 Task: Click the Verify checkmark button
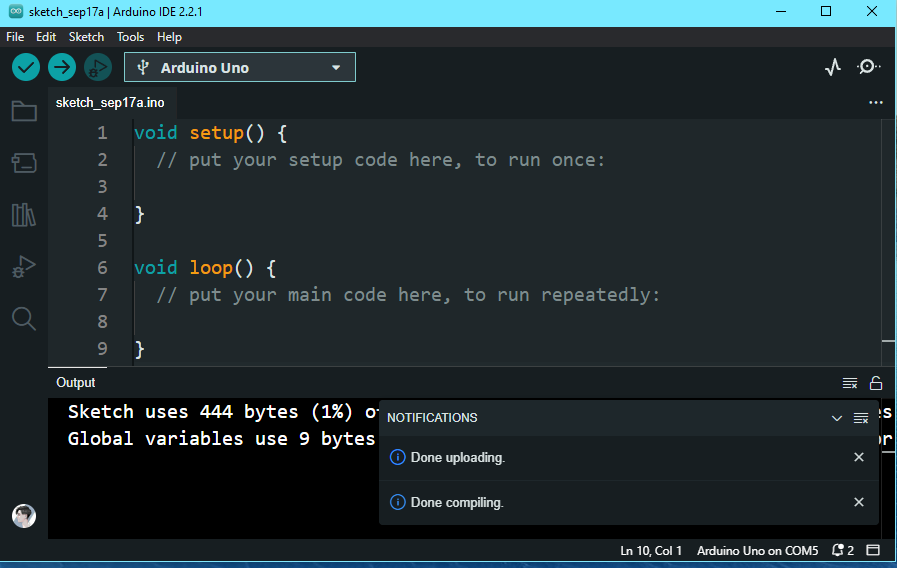(26, 67)
